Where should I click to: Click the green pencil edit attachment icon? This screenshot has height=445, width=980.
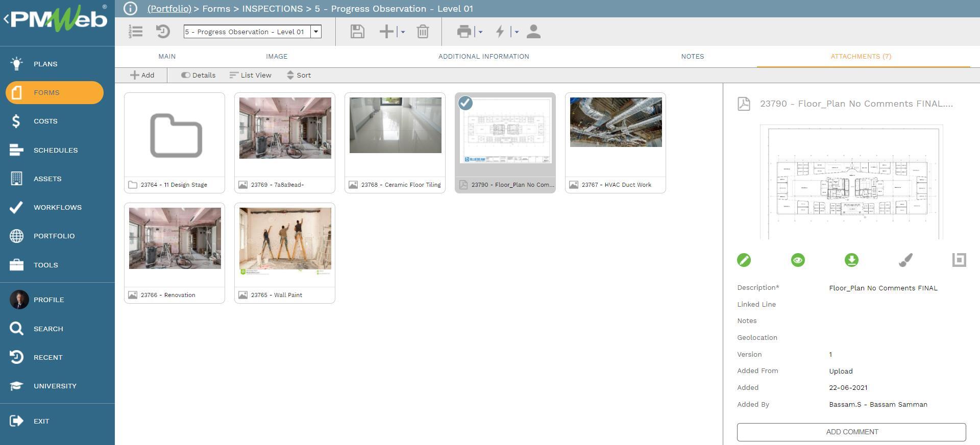coord(744,260)
